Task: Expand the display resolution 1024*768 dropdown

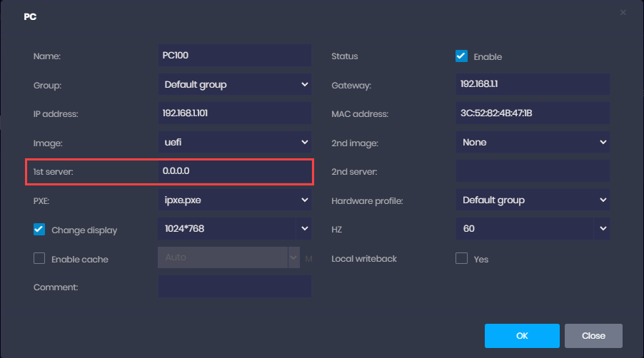Action: (x=234, y=229)
